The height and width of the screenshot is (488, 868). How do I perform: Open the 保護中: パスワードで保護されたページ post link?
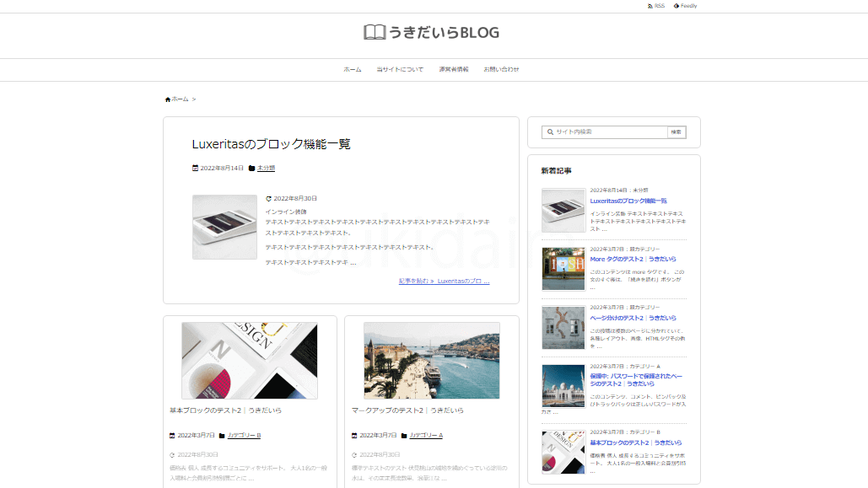pos(636,380)
